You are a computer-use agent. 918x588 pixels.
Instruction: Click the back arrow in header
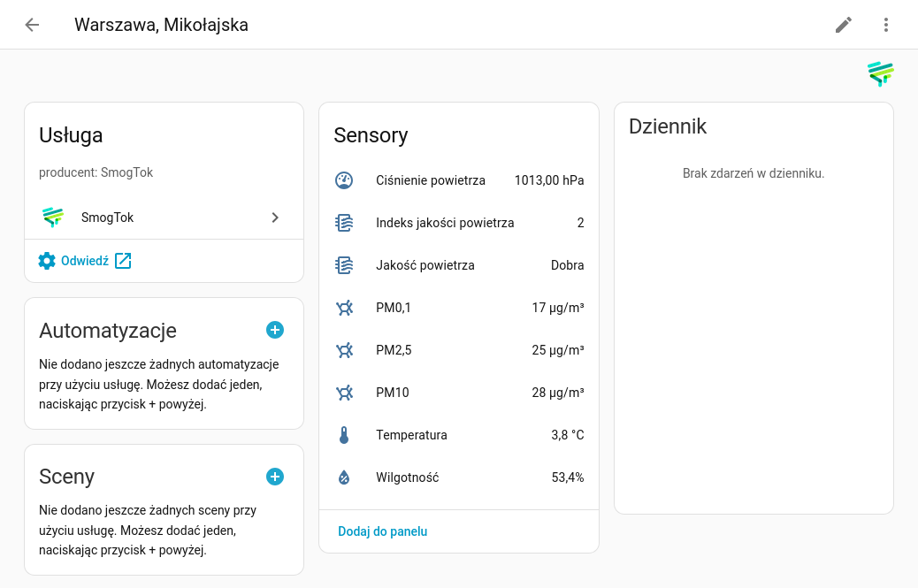[x=32, y=25]
